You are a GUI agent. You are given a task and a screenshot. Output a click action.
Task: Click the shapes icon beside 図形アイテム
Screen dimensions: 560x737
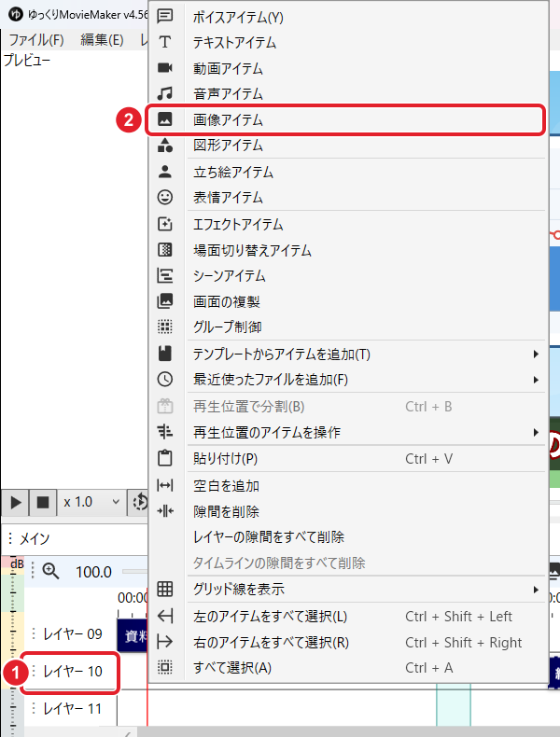click(164, 145)
